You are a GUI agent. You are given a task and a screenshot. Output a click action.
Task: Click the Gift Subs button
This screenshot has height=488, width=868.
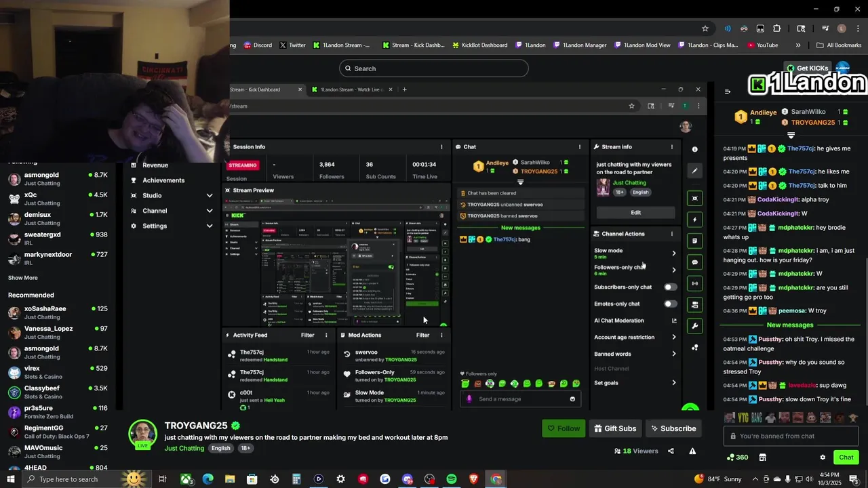click(615, 428)
